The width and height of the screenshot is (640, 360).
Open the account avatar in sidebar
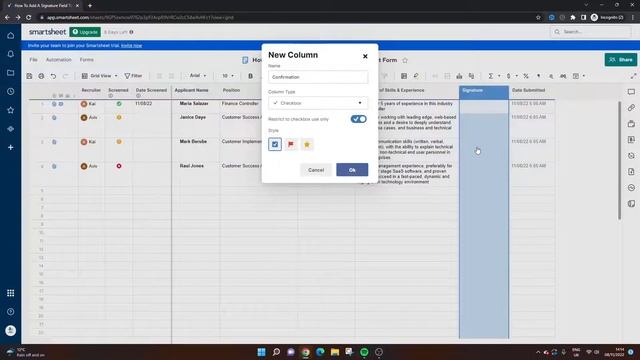point(11,330)
